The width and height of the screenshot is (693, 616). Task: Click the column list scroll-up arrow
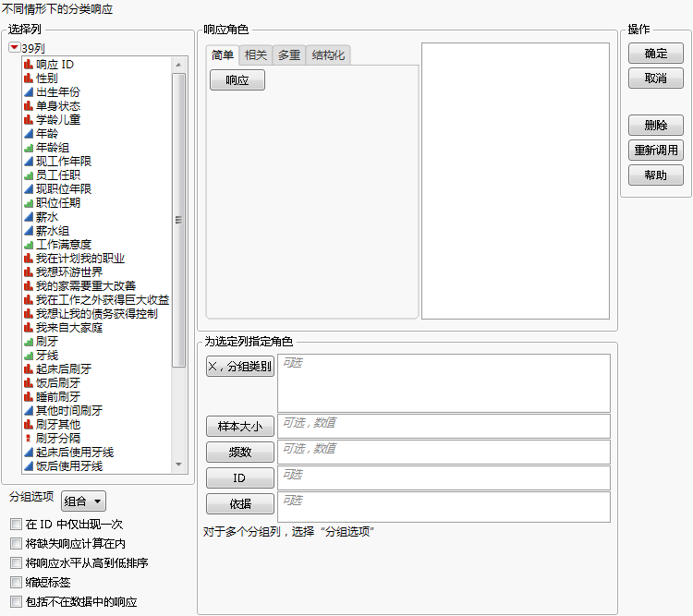[x=178, y=65]
